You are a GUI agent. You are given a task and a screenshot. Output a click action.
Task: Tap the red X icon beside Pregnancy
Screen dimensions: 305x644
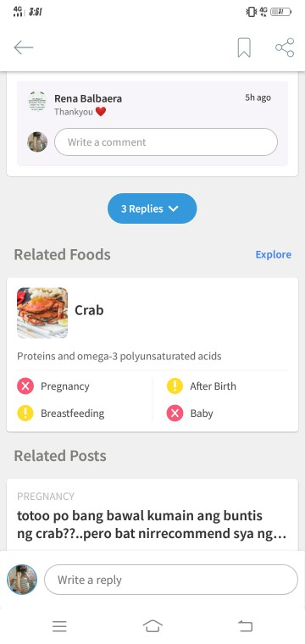(x=25, y=386)
